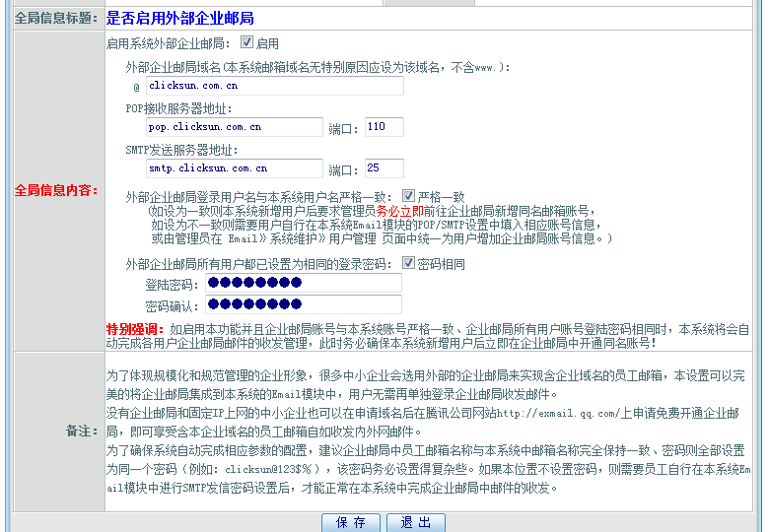Viewport: 769px width, 532px height.
Task: Select the SMTP sending server address field
Action: tap(234, 168)
